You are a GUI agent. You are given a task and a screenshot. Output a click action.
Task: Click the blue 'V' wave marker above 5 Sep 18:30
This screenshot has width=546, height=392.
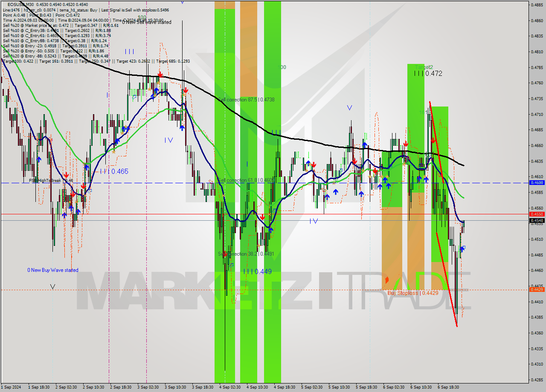click(350, 108)
